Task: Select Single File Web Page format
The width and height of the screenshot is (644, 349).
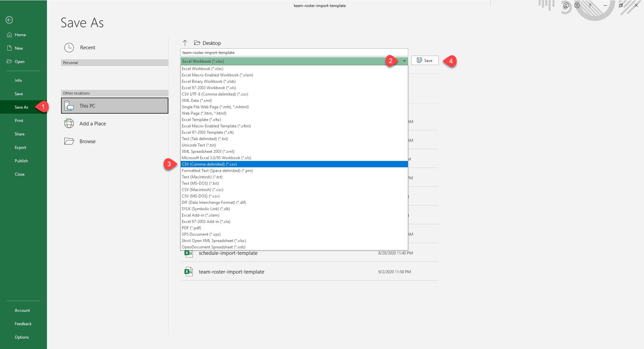Action: [294, 107]
